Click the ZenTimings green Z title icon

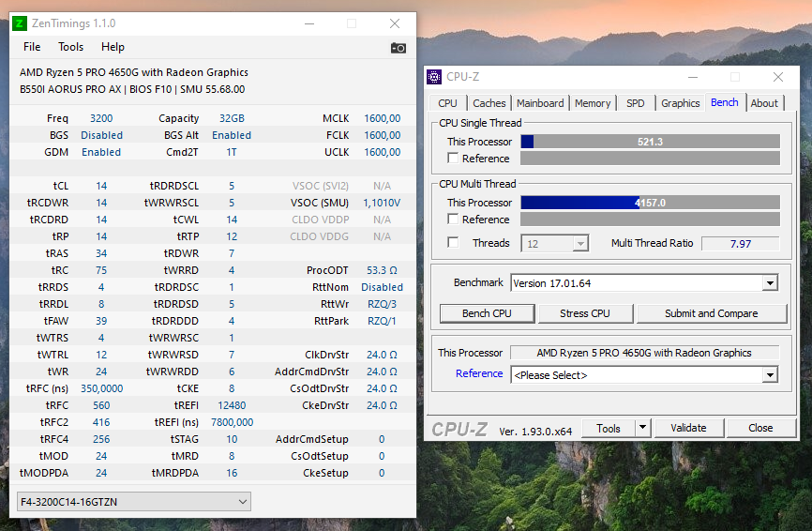pyautogui.click(x=20, y=23)
